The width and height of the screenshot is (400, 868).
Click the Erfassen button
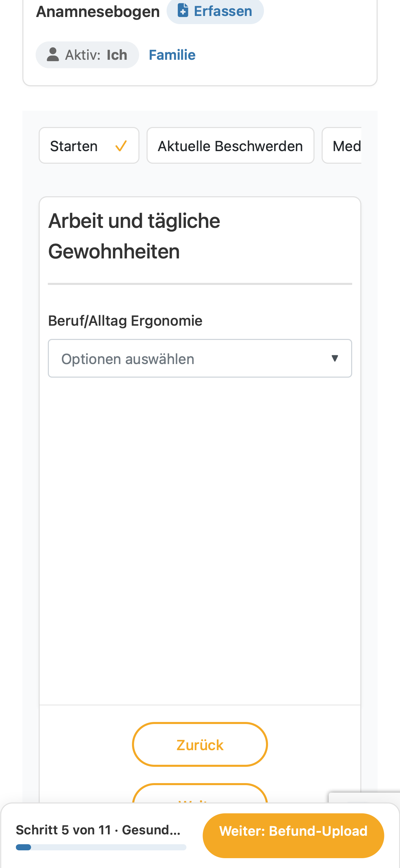point(215,11)
